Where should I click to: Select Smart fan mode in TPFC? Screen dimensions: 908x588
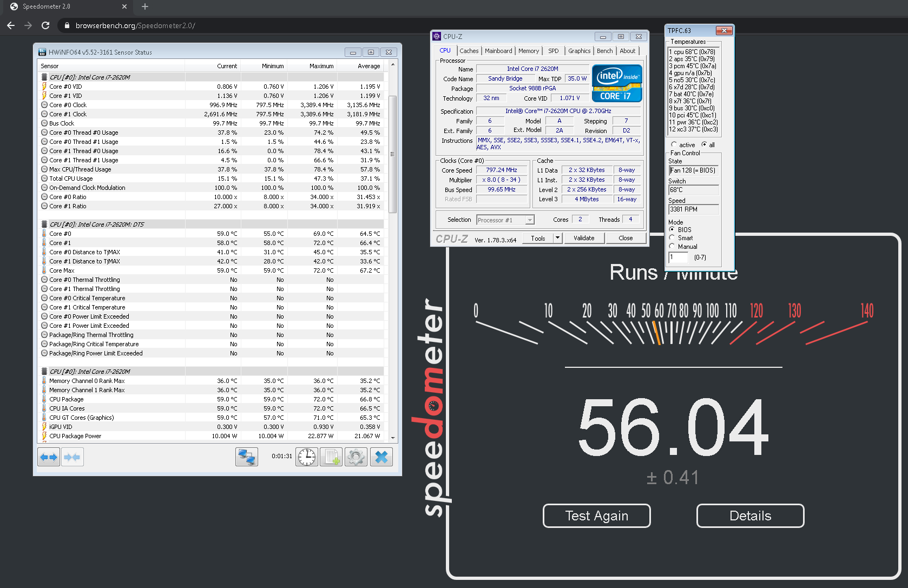pyautogui.click(x=672, y=237)
